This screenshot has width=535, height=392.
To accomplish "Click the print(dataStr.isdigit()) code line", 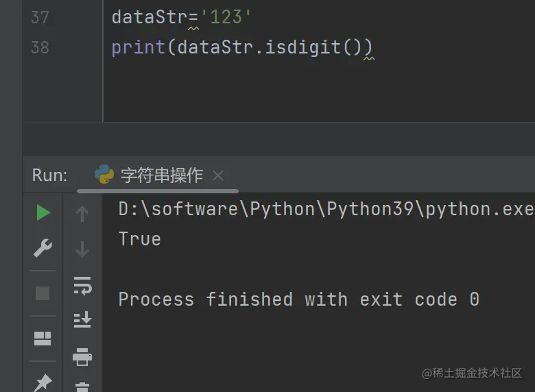I will pyautogui.click(x=242, y=47).
